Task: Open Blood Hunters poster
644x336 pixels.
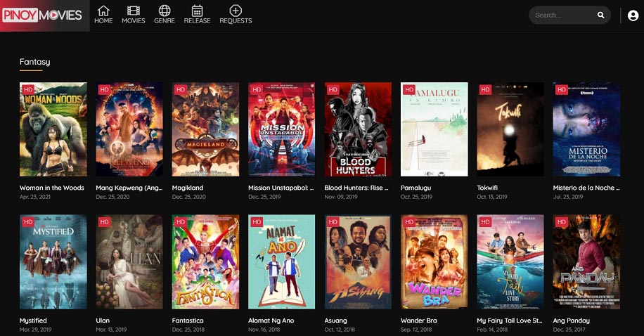Action: tap(358, 129)
